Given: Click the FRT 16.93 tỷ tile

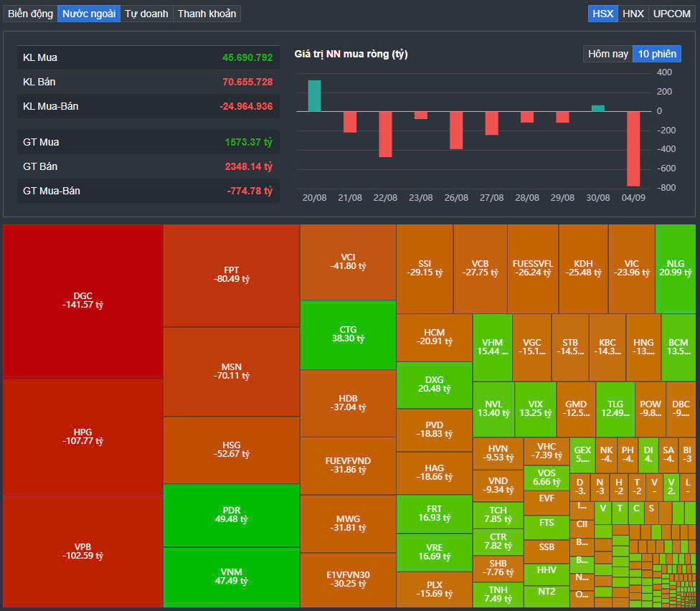Looking at the screenshot, I should coord(435,513).
